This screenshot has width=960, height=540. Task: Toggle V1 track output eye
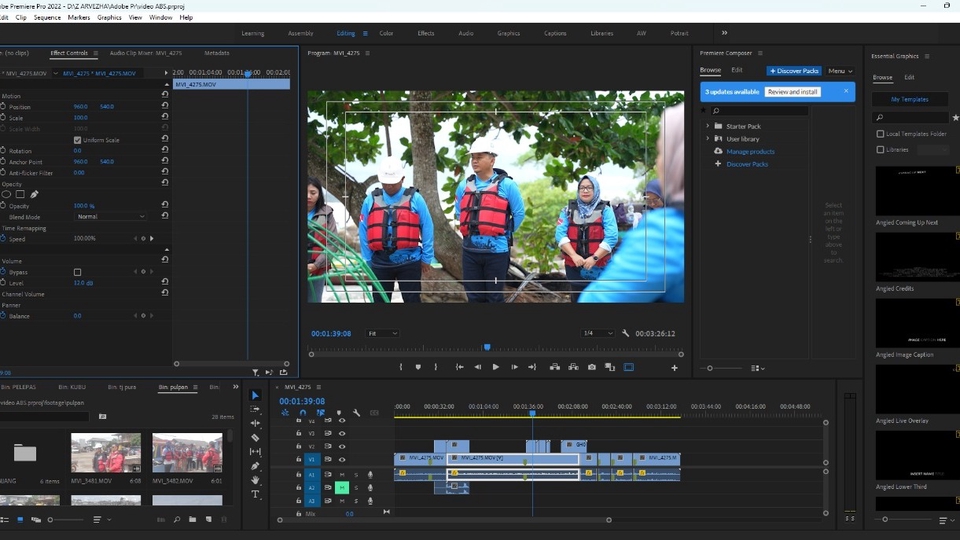click(342, 460)
